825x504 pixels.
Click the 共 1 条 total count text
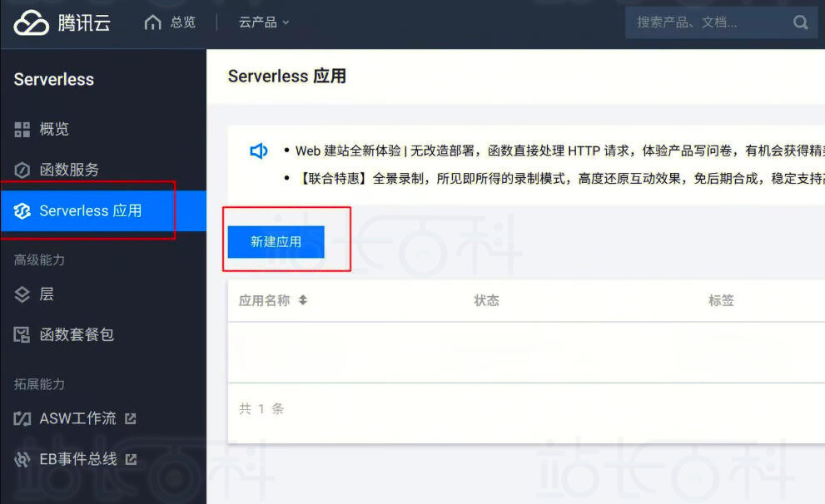click(x=261, y=409)
